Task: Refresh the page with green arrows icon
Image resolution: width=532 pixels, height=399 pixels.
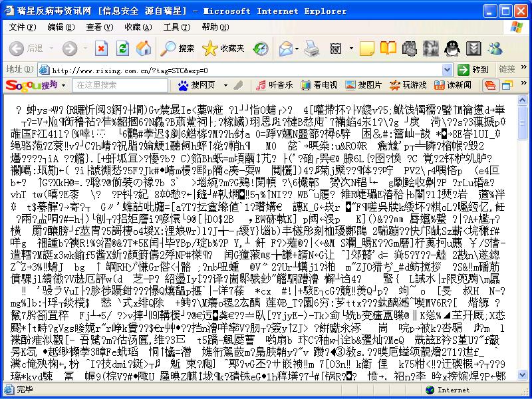Action: [122, 49]
